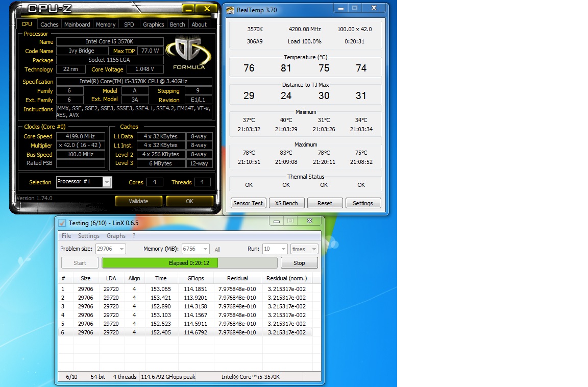Click the Name field Intel Core i5 3570K

(x=110, y=42)
